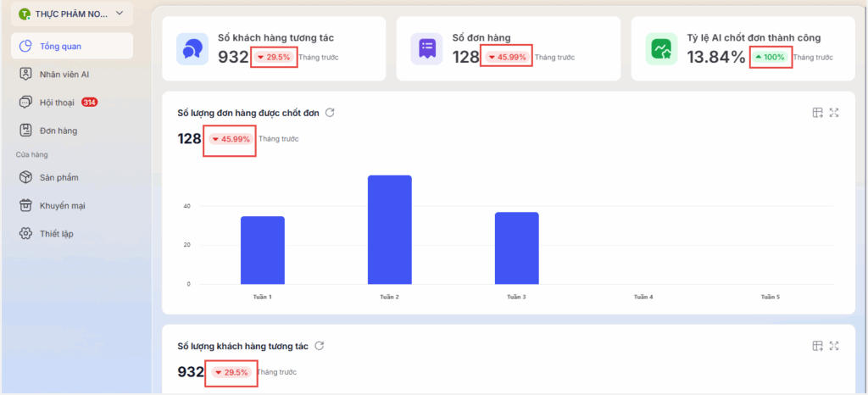Refresh the Số lượng đơn hàng được chốt đơn chart
The image size is (868, 395).
(x=331, y=113)
